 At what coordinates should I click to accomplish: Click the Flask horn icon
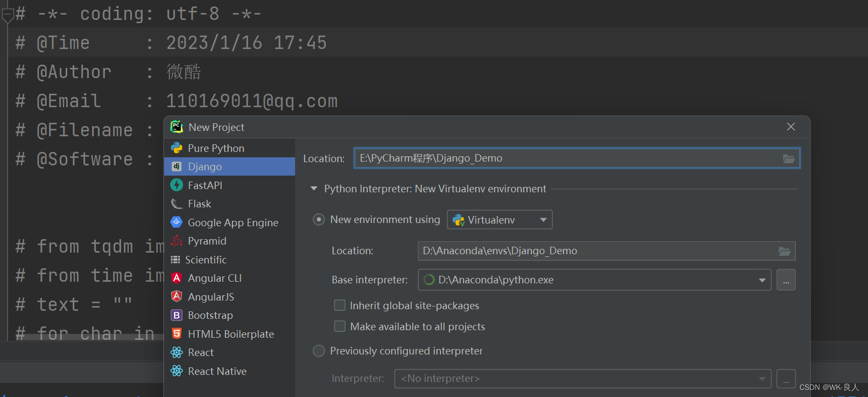[177, 204]
